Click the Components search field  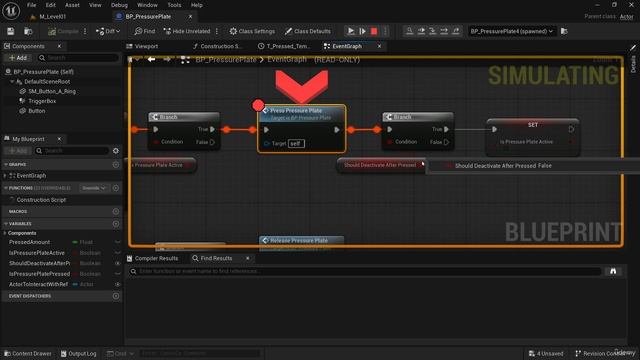78,58
